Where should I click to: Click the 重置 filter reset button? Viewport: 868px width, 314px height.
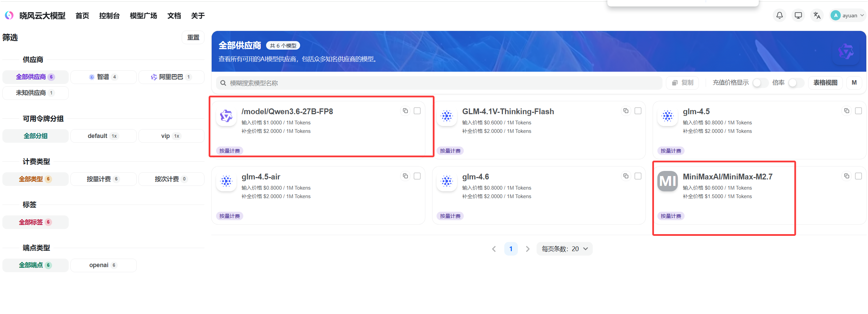click(193, 37)
